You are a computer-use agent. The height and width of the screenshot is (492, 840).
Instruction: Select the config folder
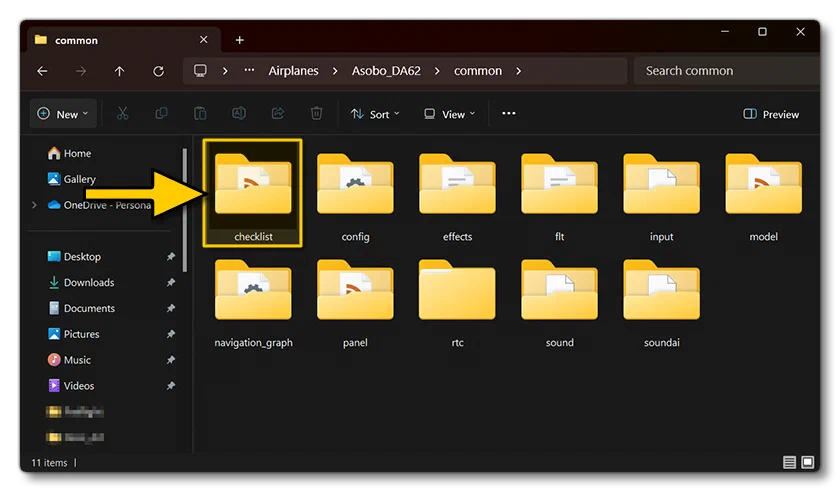[355, 197]
